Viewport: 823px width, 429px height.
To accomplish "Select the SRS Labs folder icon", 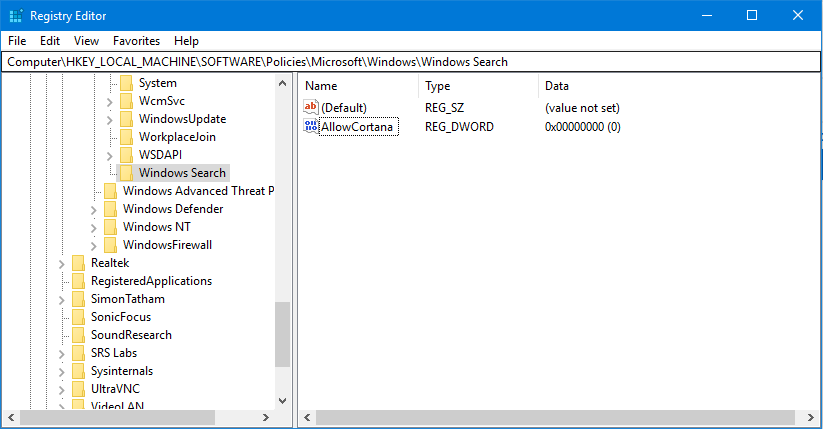I will pyautogui.click(x=78, y=353).
